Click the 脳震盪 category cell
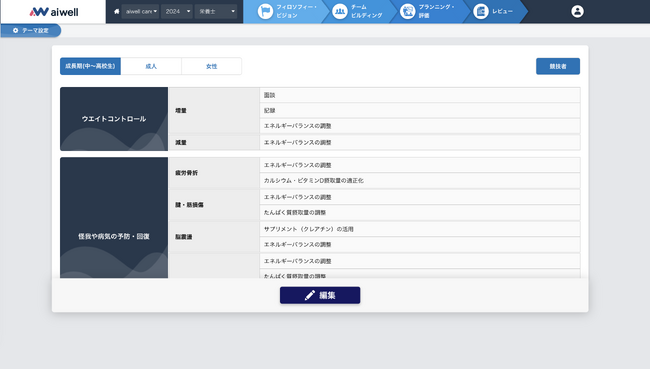This screenshot has height=369, width=650. (214, 237)
